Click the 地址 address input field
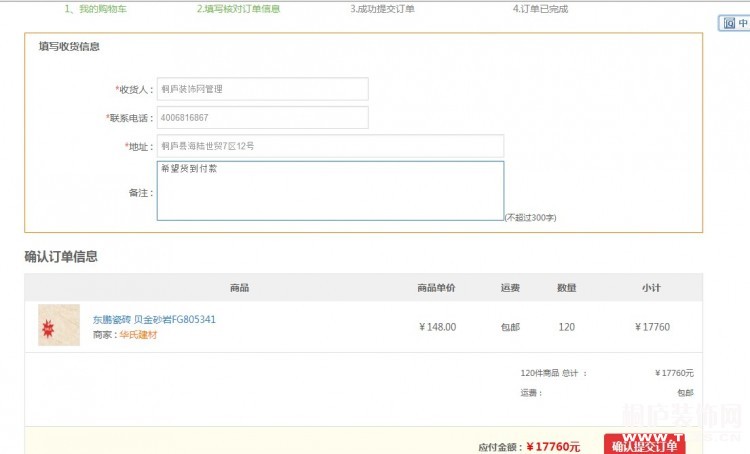 (x=330, y=146)
